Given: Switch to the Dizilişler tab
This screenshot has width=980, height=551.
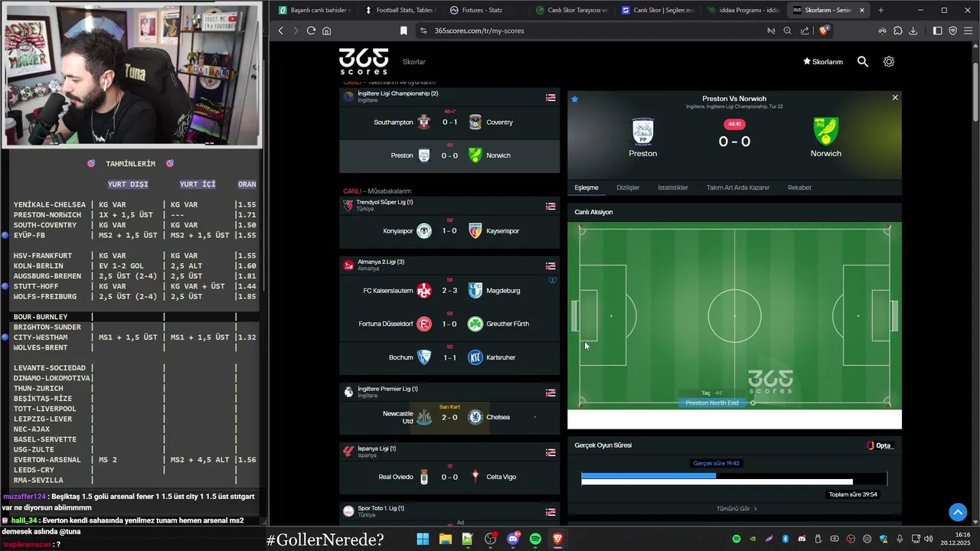Looking at the screenshot, I should (628, 187).
